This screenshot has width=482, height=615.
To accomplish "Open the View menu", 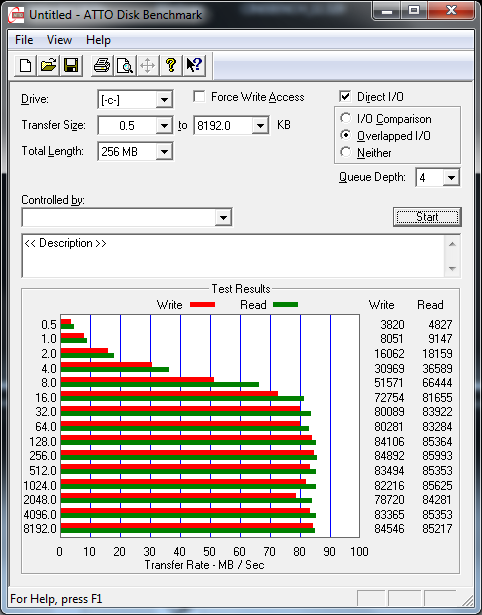I will coord(59,40).
